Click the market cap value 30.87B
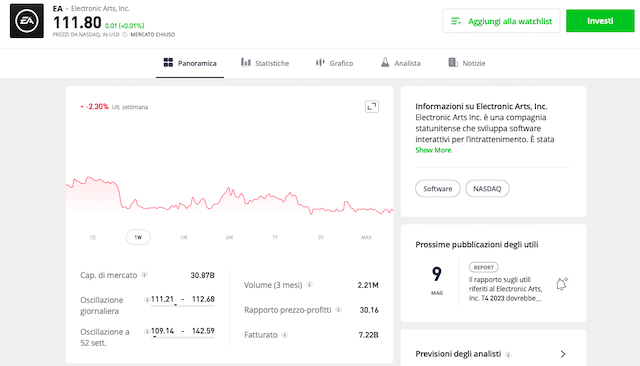 202,275
